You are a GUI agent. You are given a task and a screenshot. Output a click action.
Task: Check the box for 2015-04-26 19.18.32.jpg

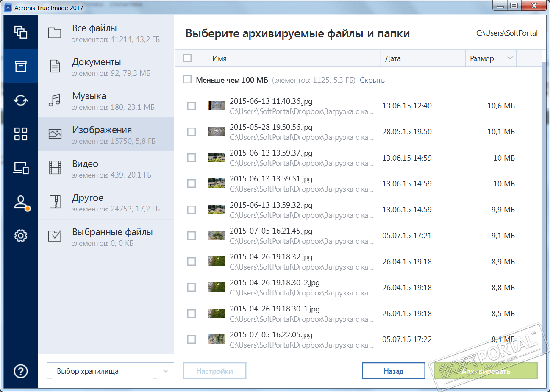point(192,261)
